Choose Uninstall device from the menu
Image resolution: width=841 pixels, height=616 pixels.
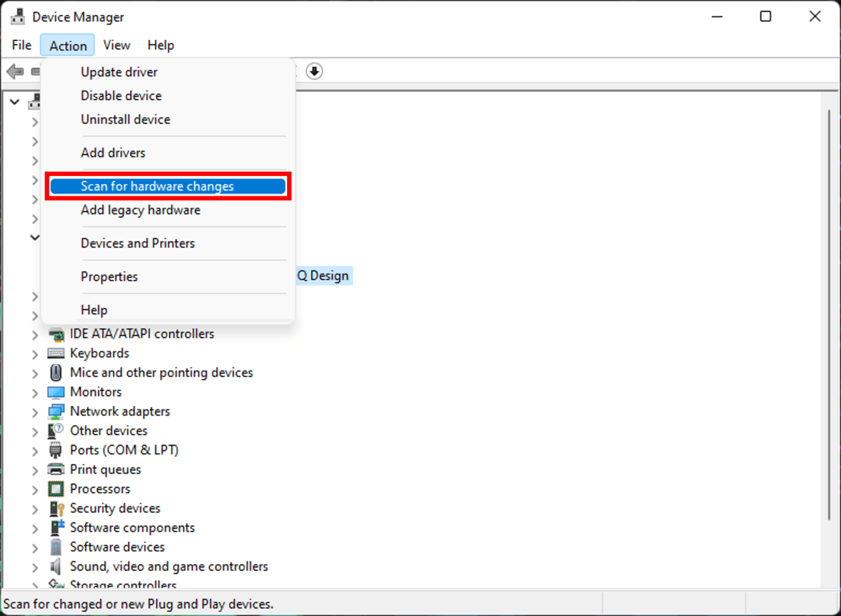(125, 119)
